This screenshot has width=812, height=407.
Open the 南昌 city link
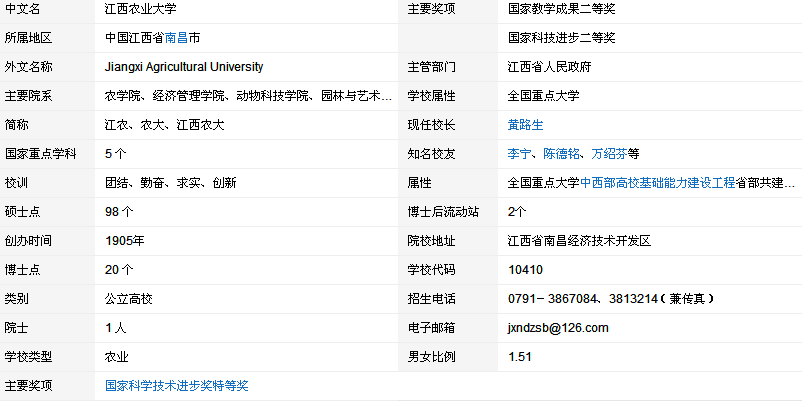[x=177, y=38]
